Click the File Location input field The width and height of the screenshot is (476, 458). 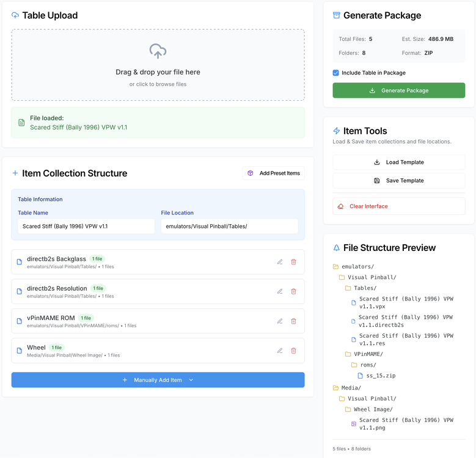tap(230, 227)
